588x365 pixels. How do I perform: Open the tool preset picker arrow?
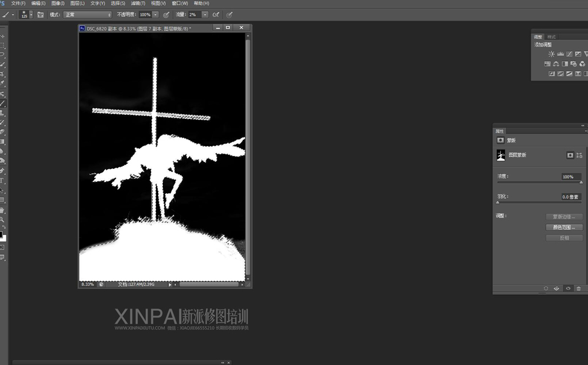[13, 15]
